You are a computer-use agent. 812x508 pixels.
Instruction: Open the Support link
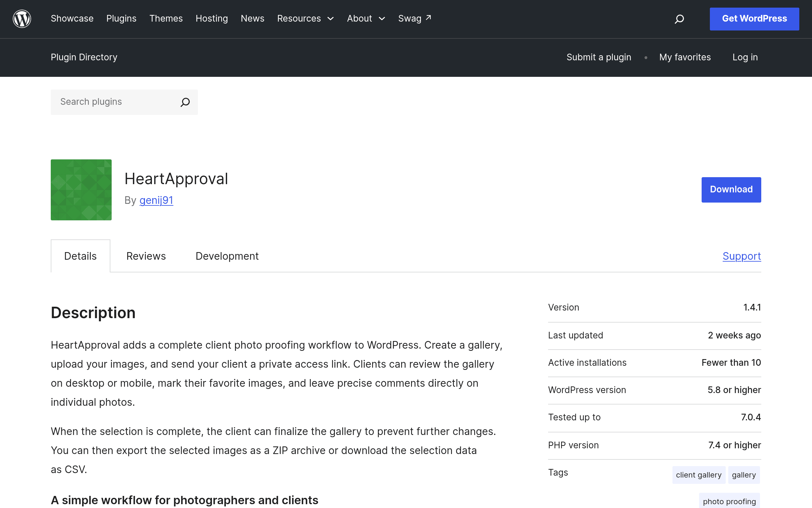point(742,256)
